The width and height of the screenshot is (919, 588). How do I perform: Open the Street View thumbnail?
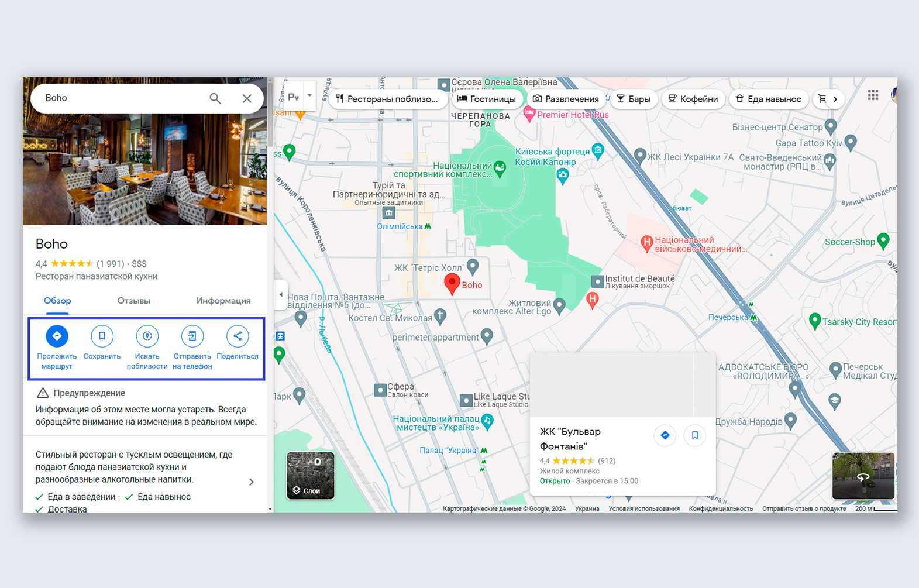[x=863, y=476]
